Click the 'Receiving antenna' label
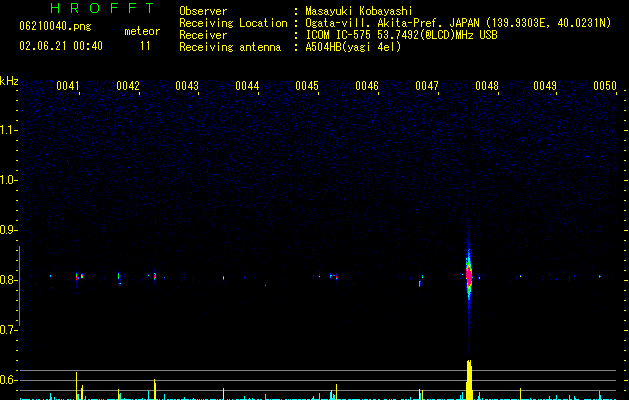Image resolution: width=629 pixels, height=400 pixels. click(x=230, y=47)
